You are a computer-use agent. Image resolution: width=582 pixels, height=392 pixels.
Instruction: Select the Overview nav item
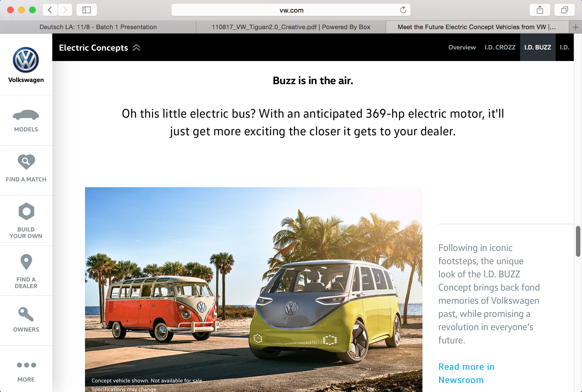pos(462,47)
